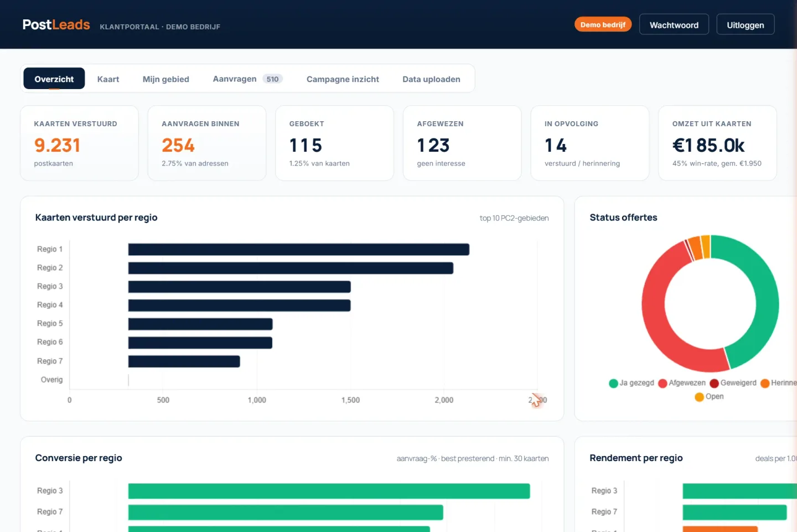Toggle the Afgewezen legend swatch

[x=663, y=383]
